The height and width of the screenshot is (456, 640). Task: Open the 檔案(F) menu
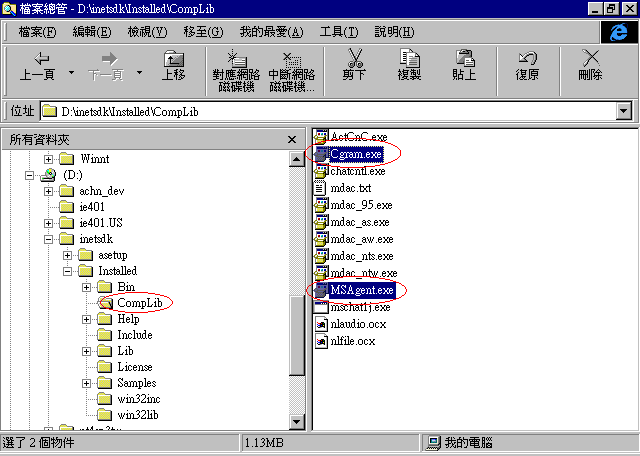click(36, 32)
